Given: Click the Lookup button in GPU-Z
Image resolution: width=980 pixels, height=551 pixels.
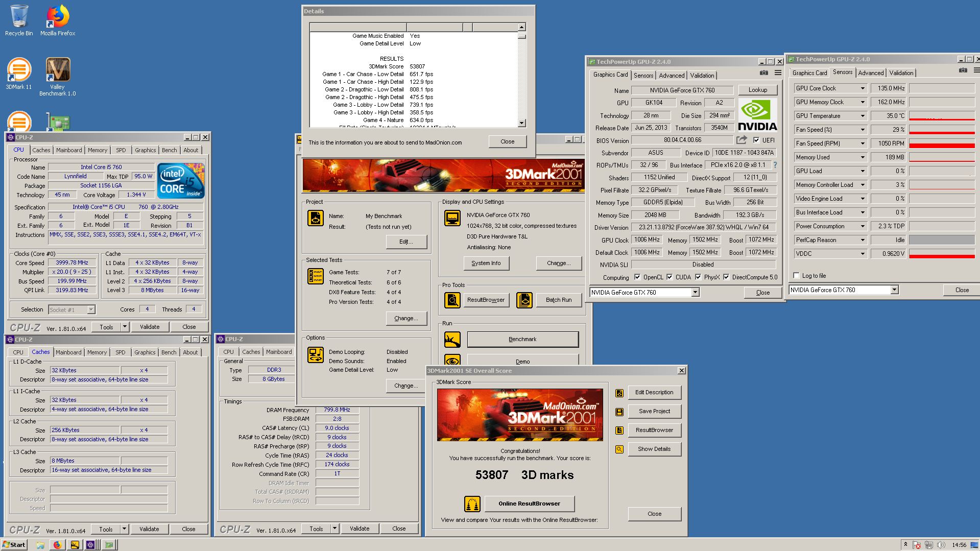Looking at the screenshot, I should coord(758,90).
